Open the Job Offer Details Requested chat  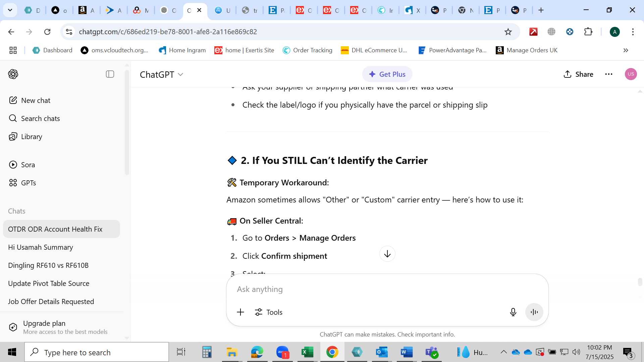tap(61, 301)
